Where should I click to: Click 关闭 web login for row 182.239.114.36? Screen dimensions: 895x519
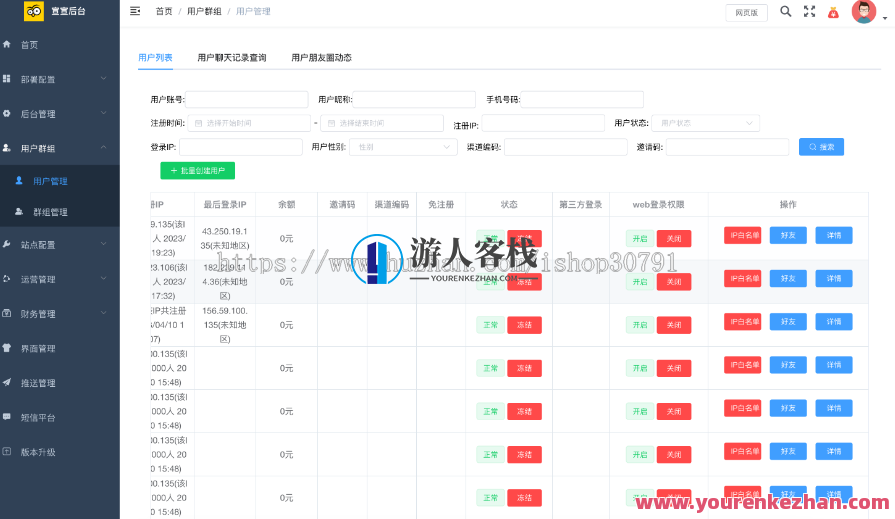point(674,281)
